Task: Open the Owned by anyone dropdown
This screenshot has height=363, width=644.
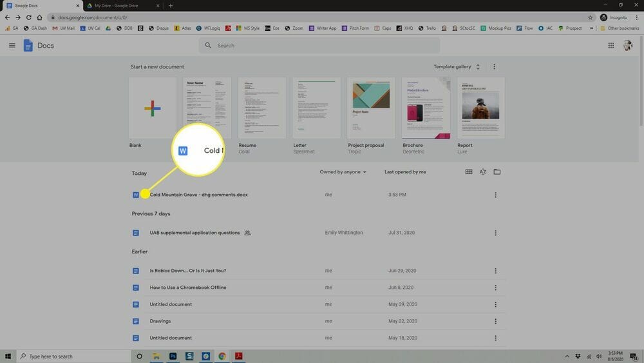Action: (343, 172)
